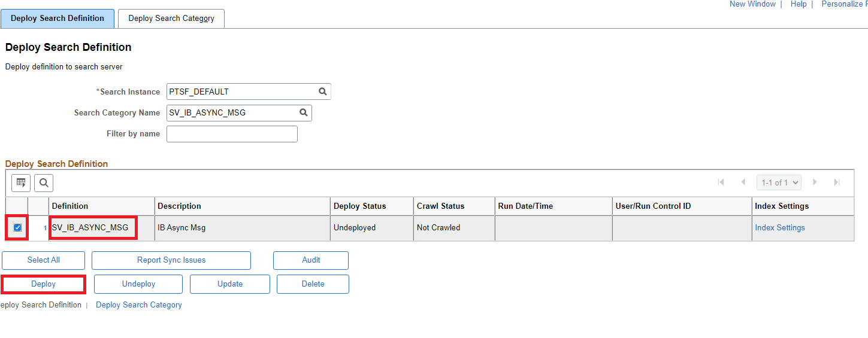Open the Search Category Name lookup icon
The image size is (868, 338).
tap(304, 112)
